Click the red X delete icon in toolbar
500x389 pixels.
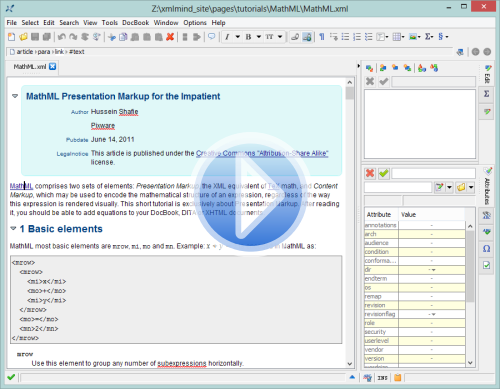170,37
